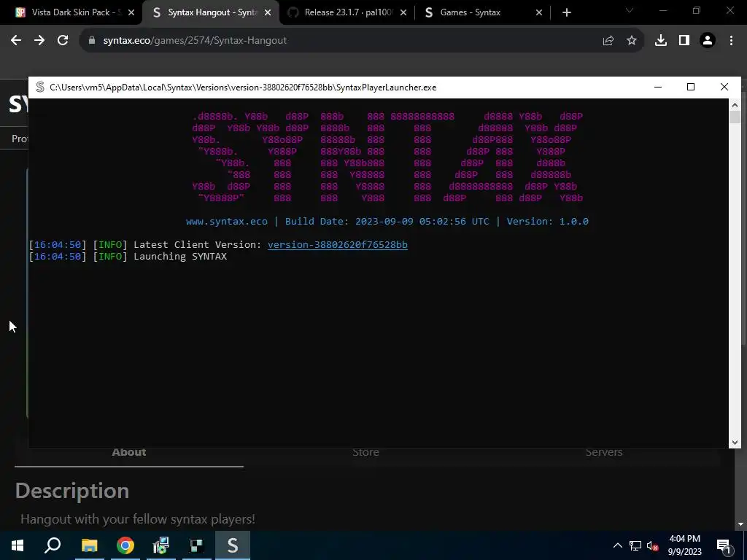Restore down the Chrome window
This screenshot has height=560, width=747.
click(697, 10)
